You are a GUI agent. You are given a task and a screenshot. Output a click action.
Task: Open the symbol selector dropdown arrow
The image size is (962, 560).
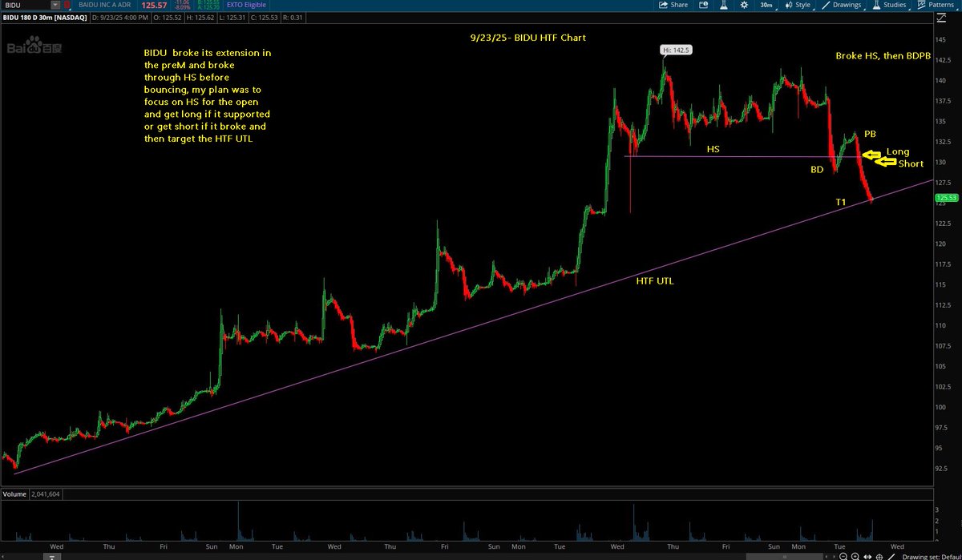55,5
